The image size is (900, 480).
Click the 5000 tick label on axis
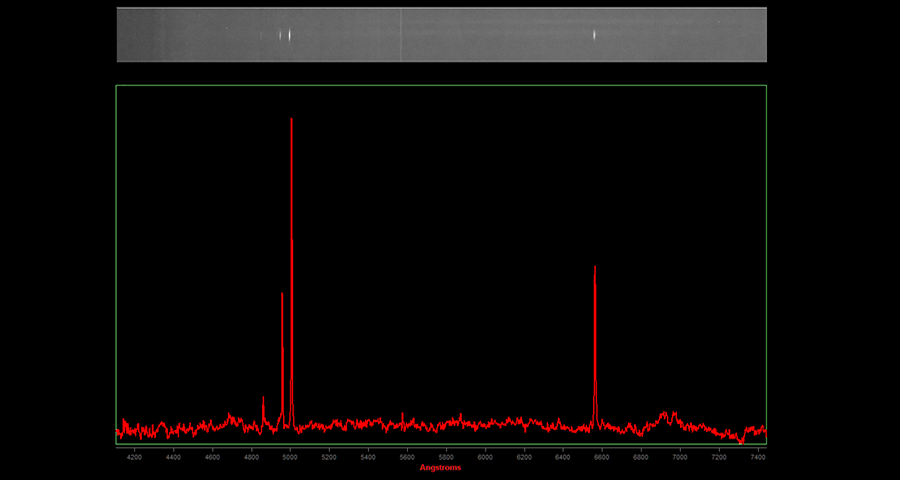[290, 457]
